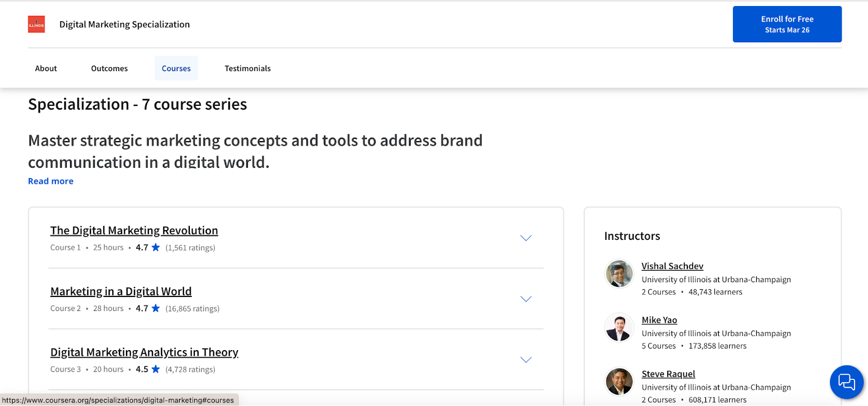Visit Steve Raquel's instructor page
Image resolution: width=868 pixels, height=406 pixels.
(x=668, y=374)
